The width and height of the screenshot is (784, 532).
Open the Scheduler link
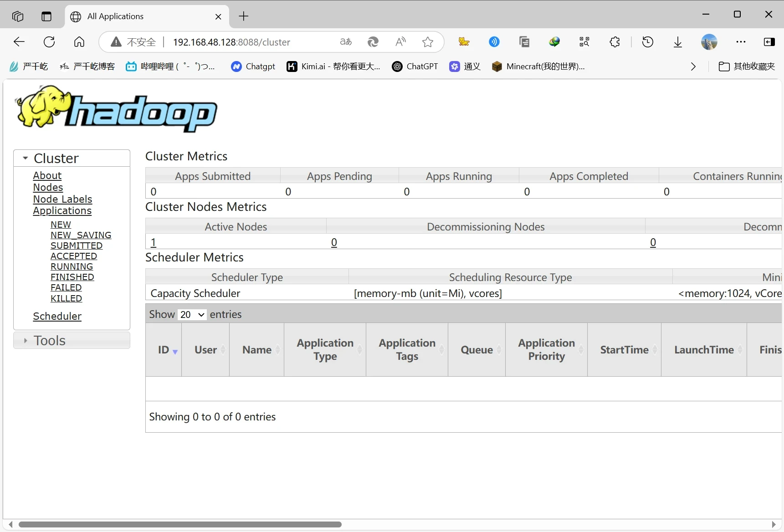(57, 316)
